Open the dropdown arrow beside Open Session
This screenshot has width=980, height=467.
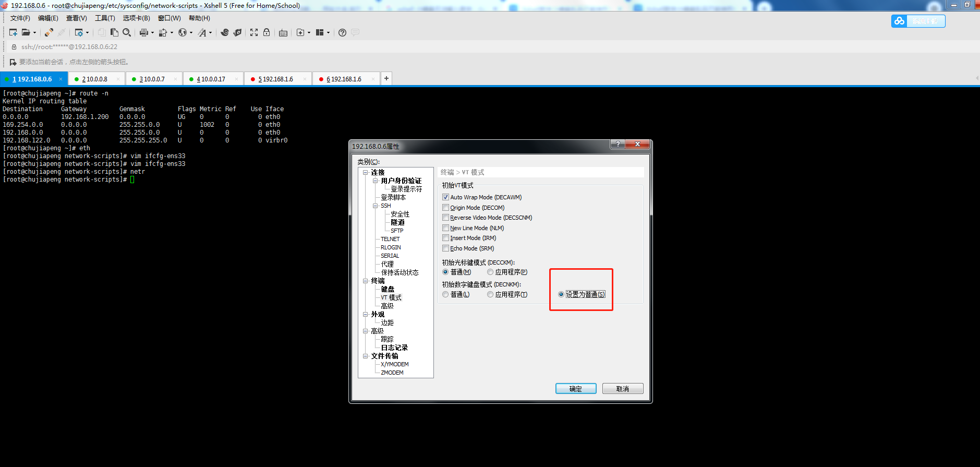(x=35, y=32)
